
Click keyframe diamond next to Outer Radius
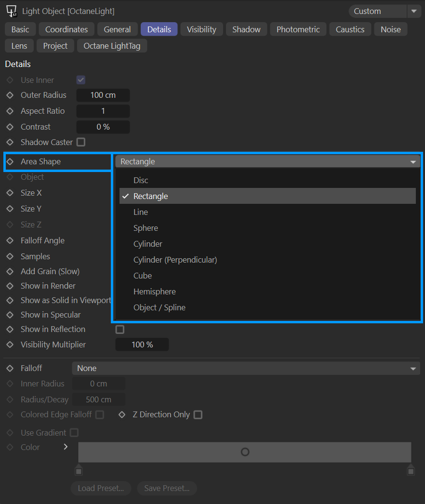click(x=10, y=95)
